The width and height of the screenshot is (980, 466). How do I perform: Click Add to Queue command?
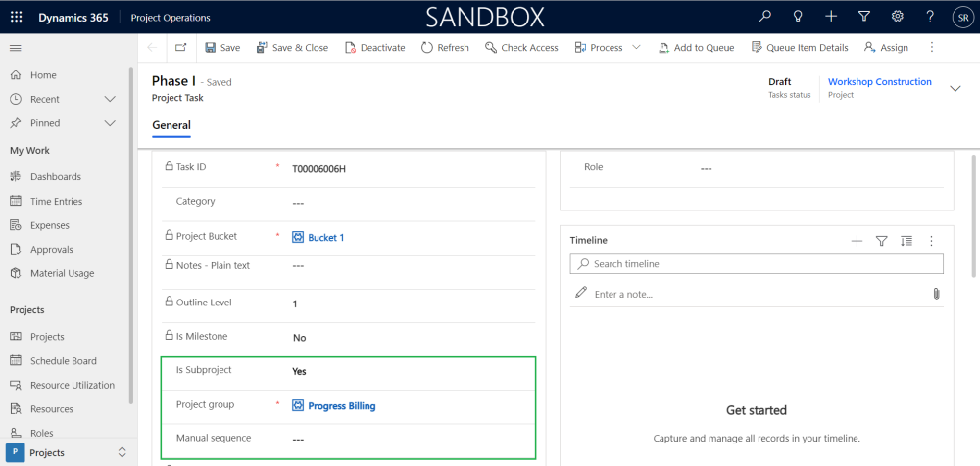pyautogui.click(x=696, y=47)
